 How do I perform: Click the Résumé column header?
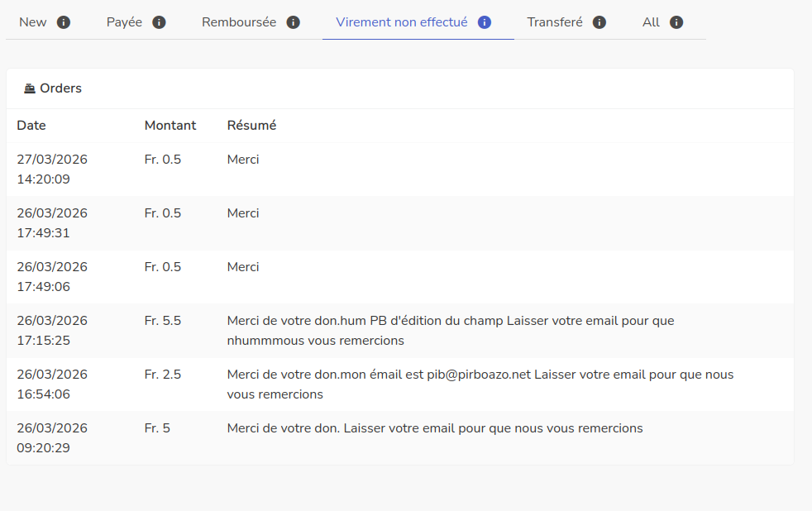[x=251, y=126]
